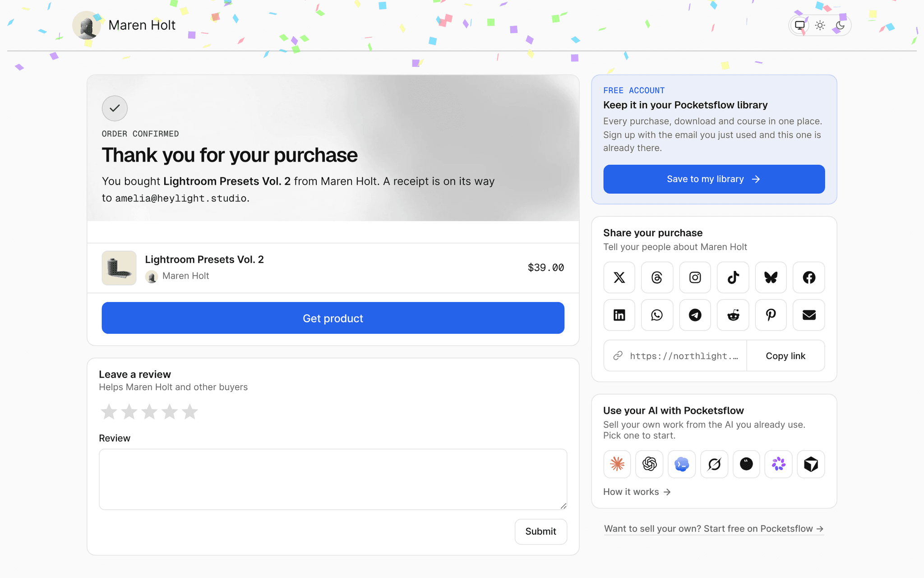Screen dimensions: 924x578
Task: Pick the blue cloud terminal AI icon
Action: coord(682,464)
